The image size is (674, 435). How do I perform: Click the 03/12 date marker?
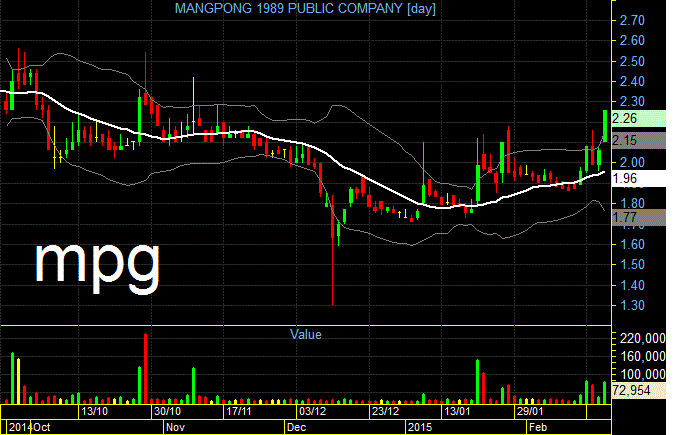[x=312, y=411]
